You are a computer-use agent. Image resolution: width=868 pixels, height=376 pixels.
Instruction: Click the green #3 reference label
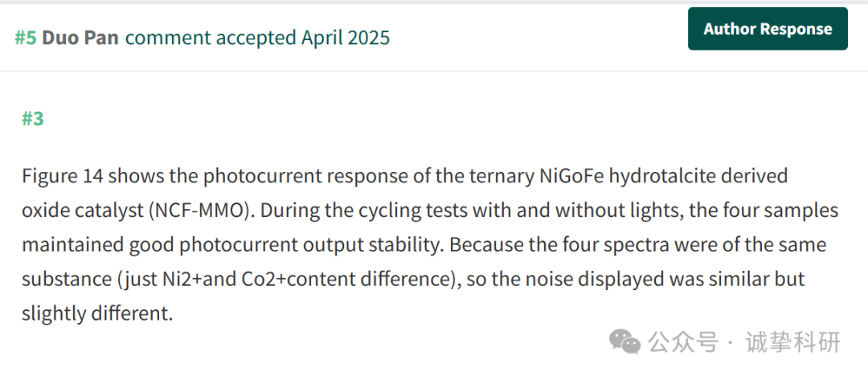tap(33, 118)
